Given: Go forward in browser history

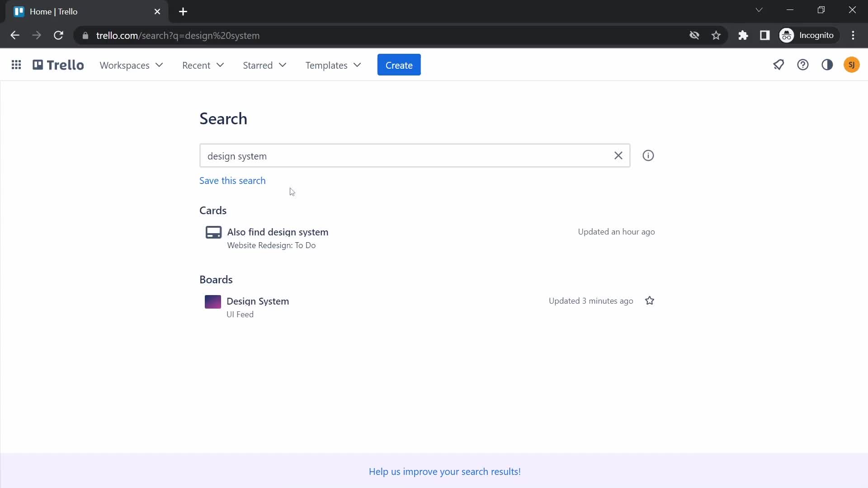Looking at the screenshot, I should click(x=37, y=35).
